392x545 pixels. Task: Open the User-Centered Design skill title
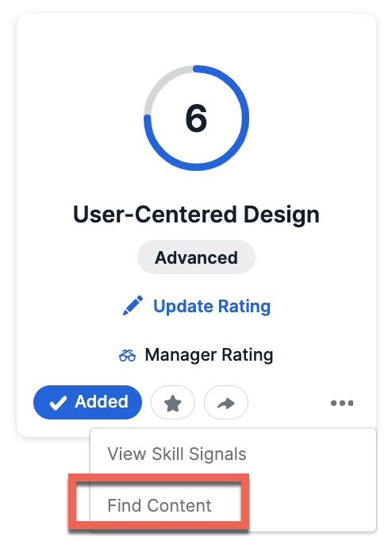pos(196,215)
